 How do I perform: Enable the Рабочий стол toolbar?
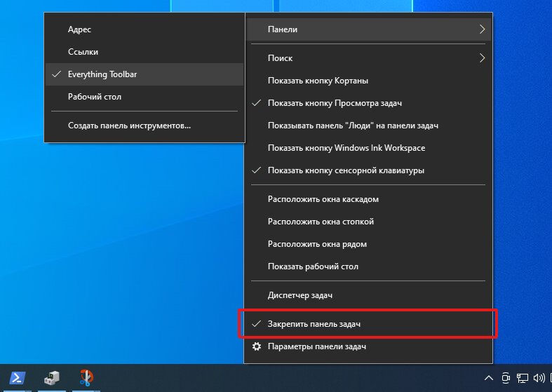tap(144, 97)
